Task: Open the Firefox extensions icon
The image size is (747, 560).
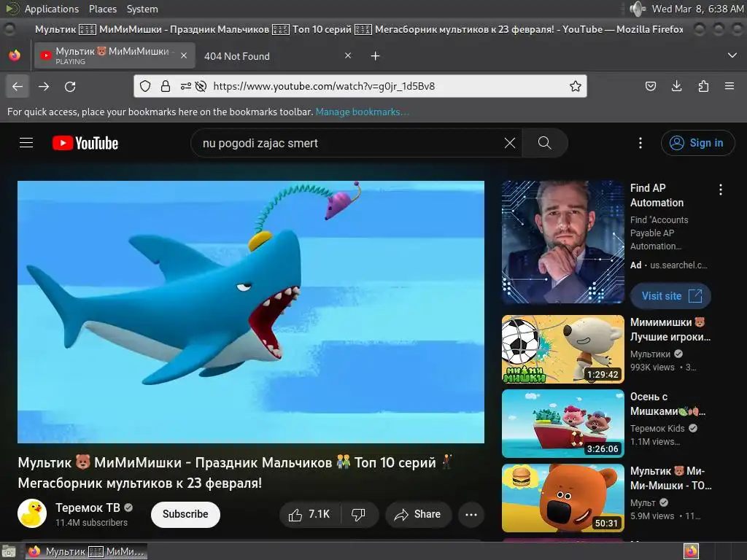Action: tap(703, 86)
